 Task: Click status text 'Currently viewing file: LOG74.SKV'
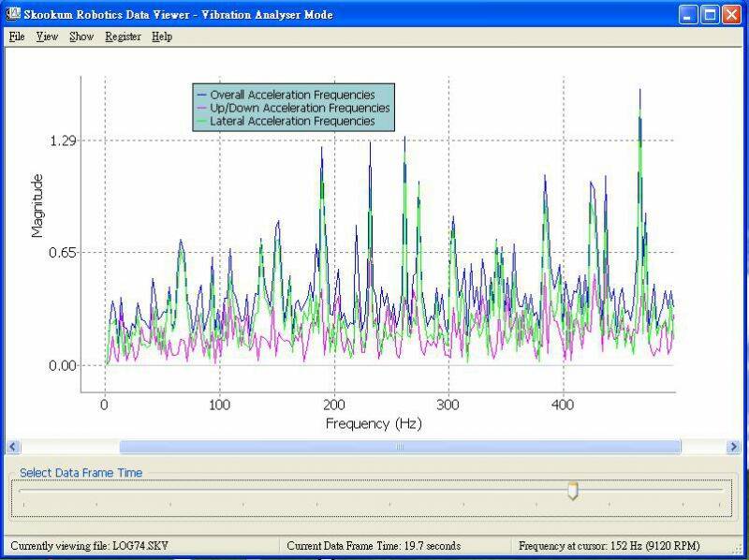(89, 546)
